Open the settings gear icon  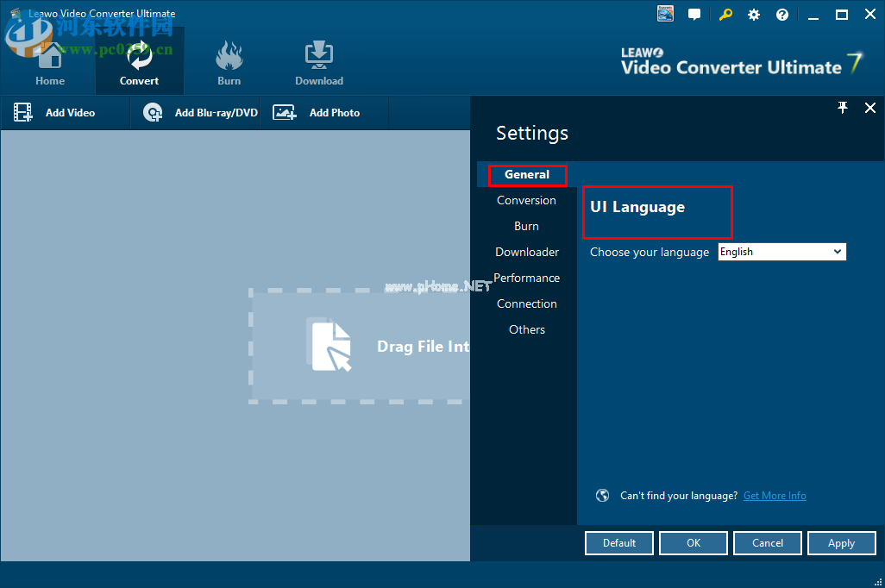[753, 15]
